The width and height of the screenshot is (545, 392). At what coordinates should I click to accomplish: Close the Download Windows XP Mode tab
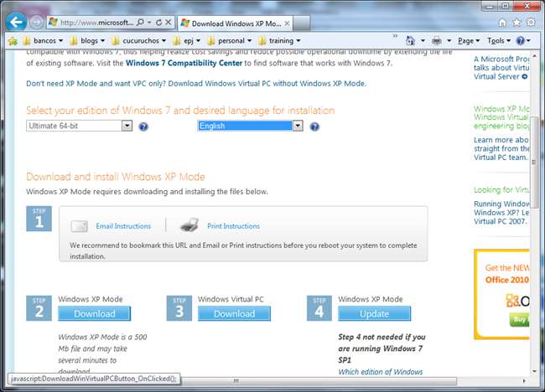point(287,23)
